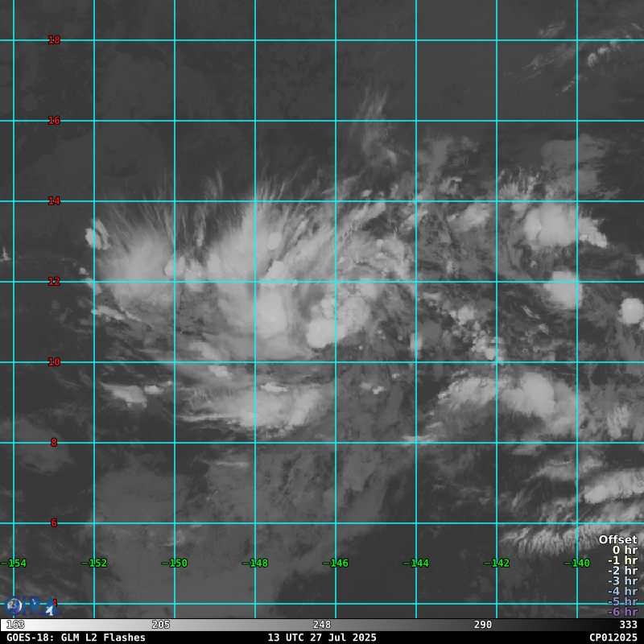This screenshot has height=644, width=644.
Task: Click the latitude 14 label
Action: point(54,201)
